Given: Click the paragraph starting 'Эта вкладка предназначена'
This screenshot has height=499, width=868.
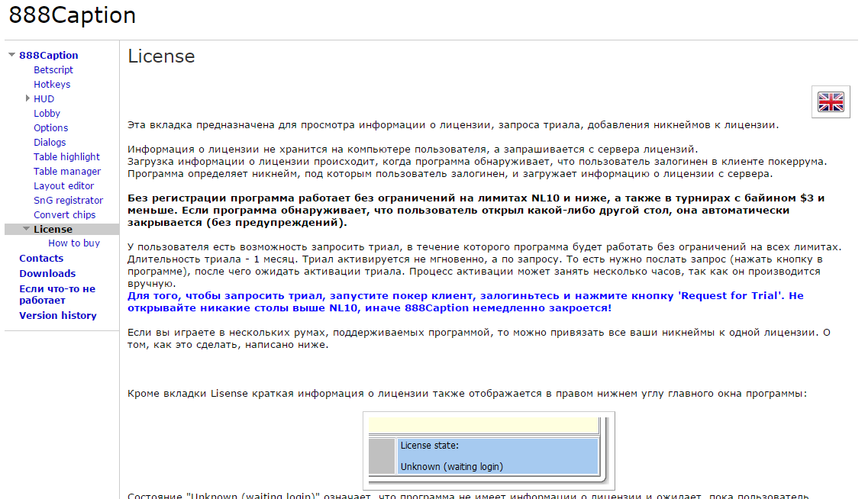Looking at the screenshot, I should (453, 125).
